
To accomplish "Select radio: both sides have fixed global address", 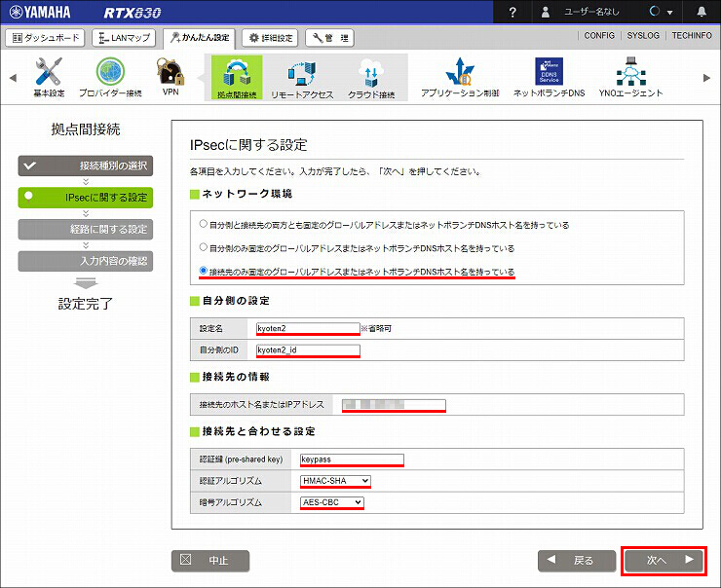I will [x=203, y=224].
